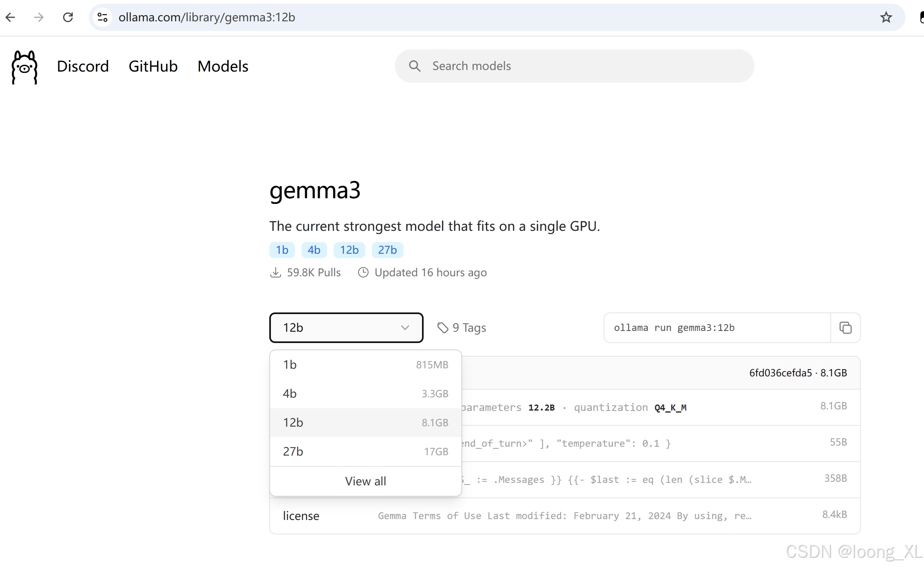Bookmark page with star icon
Image resolution: width=924 pixels, height=567 pixels.
886,17
